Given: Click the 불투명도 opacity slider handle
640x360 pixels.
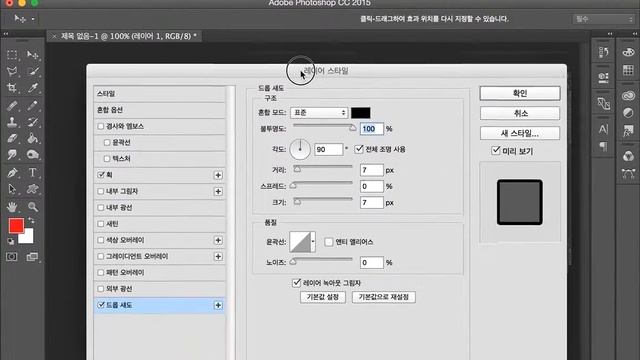Looking at the screenshot, I should (x=353, y=128).
